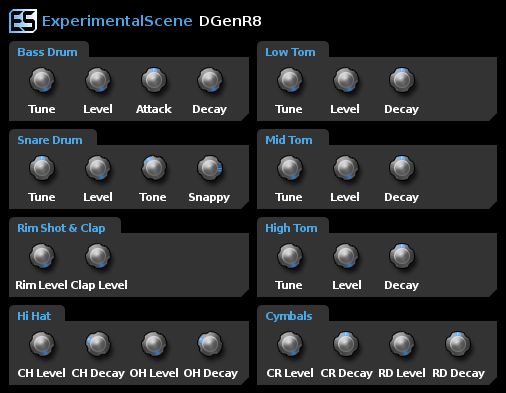Click the Attack label text
This screenshot has width=506, height=393.
point(154,109)
